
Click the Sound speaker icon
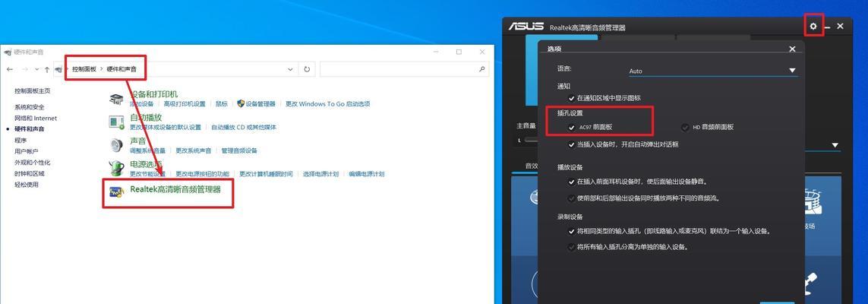[116, 145]
